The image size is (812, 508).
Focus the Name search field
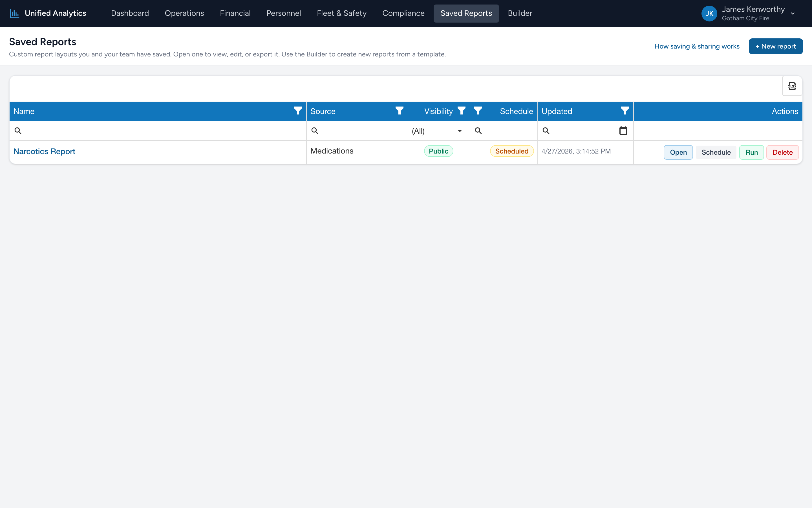[158, 131]
